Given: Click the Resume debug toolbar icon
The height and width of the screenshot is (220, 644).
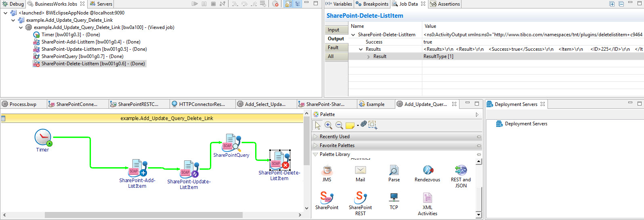Looking at the screenshot, I should (x=195, y=4).
